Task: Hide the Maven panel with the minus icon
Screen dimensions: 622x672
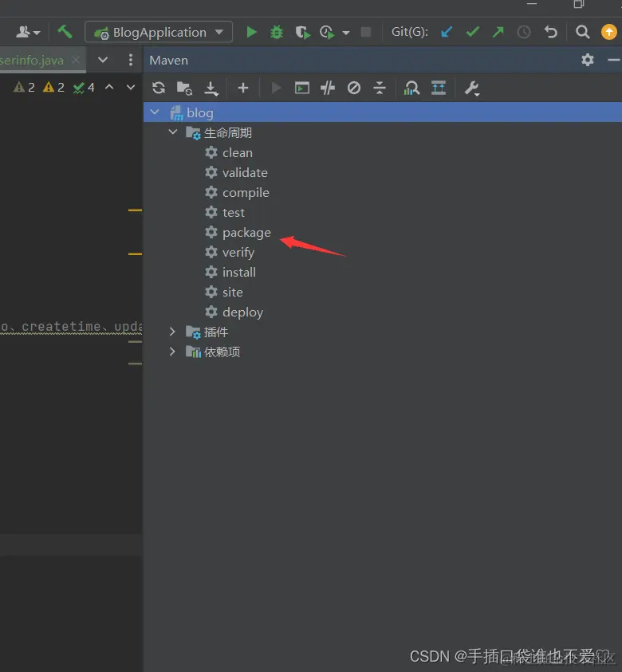Action: click(x=614, y=60)
